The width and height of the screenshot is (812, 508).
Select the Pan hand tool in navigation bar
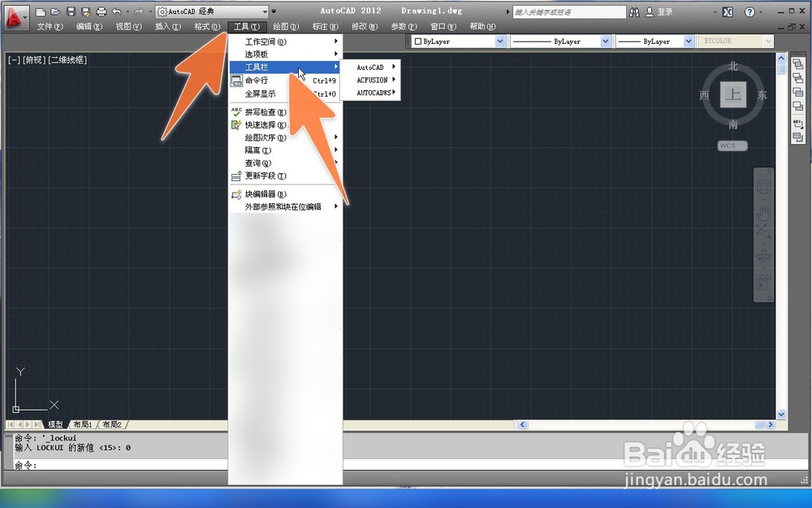[763, 212]
